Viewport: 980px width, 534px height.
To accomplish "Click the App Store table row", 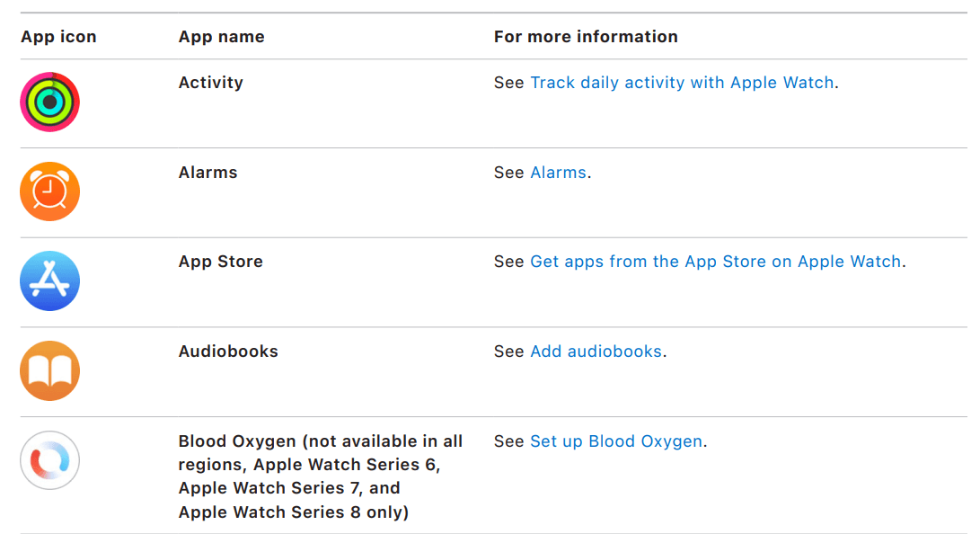I will click(x=490, y=281).
